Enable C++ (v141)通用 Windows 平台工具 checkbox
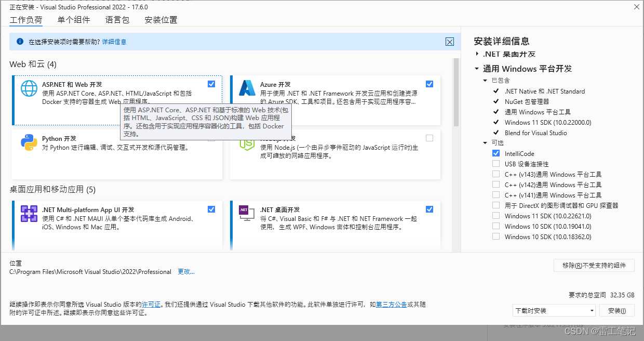The image size is (644, 341). [496, 195]
